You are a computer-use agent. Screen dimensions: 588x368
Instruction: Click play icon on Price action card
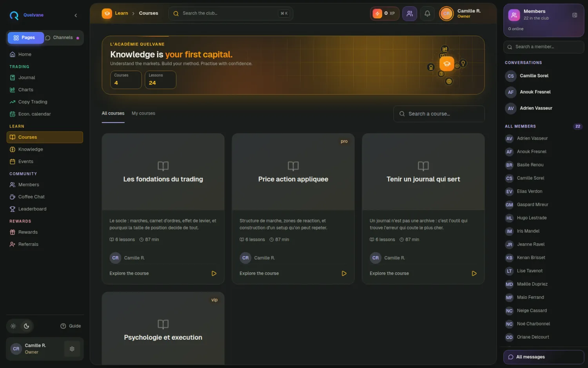[344, 273]
